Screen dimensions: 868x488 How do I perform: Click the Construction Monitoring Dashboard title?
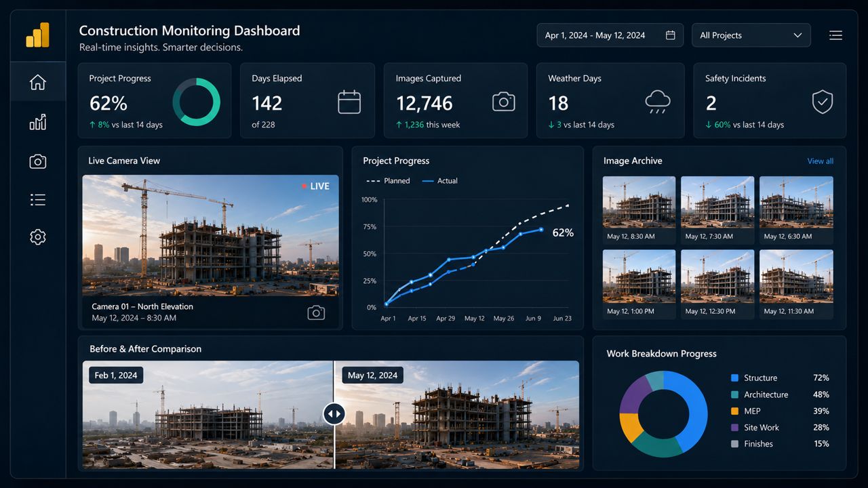point(189,30)
